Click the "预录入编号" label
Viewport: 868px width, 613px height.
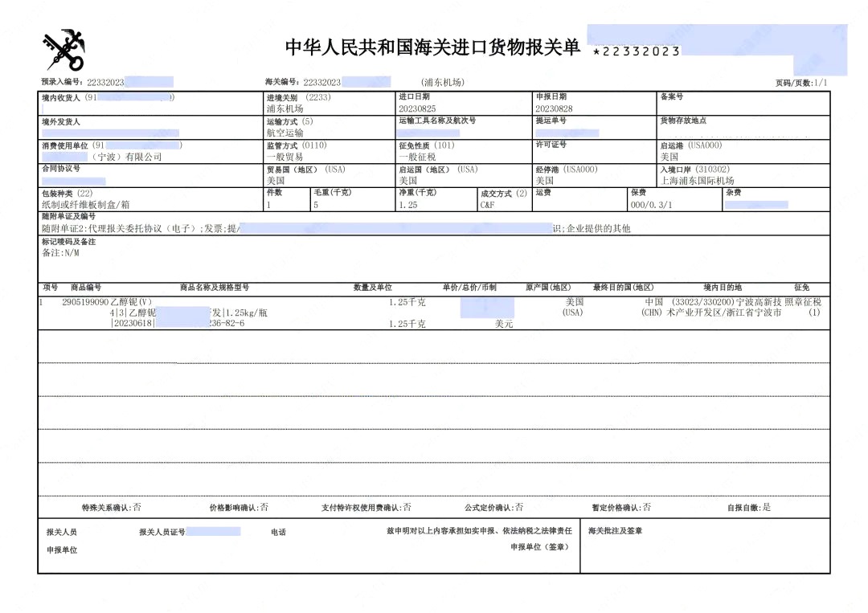pyautogui.click(x=62, y=82)
